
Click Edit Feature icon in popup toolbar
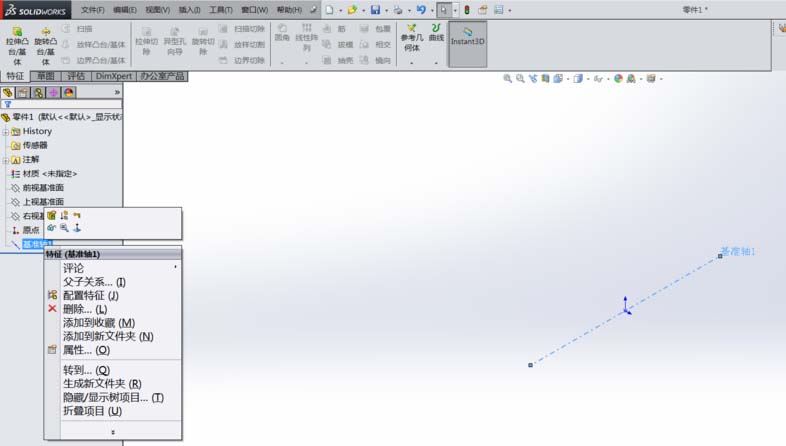[52, 215]
